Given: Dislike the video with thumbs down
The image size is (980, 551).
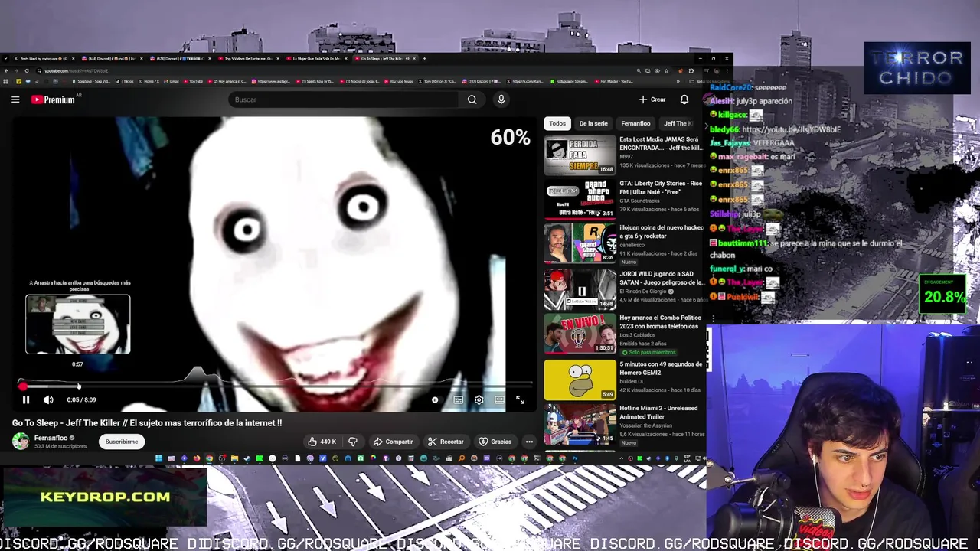Looking at the screenshot, I should (353, 442).
